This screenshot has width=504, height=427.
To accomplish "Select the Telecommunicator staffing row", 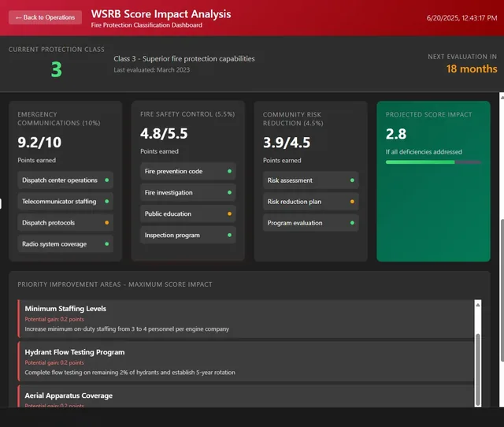I will (65, 201).
